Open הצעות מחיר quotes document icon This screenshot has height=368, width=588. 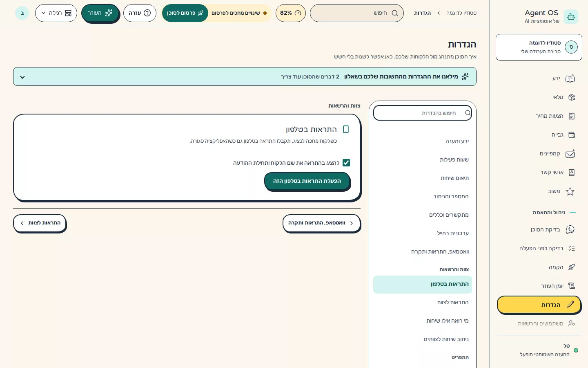[571, 116]
